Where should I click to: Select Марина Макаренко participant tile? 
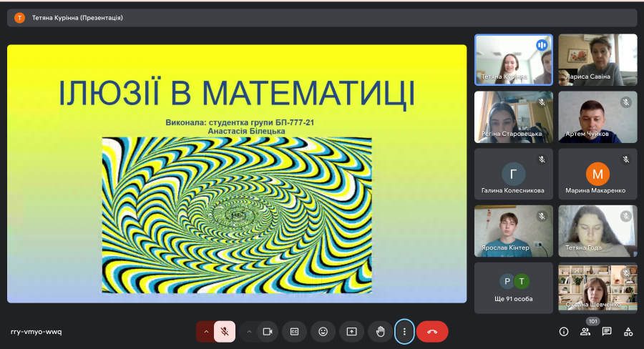(597, 174)
